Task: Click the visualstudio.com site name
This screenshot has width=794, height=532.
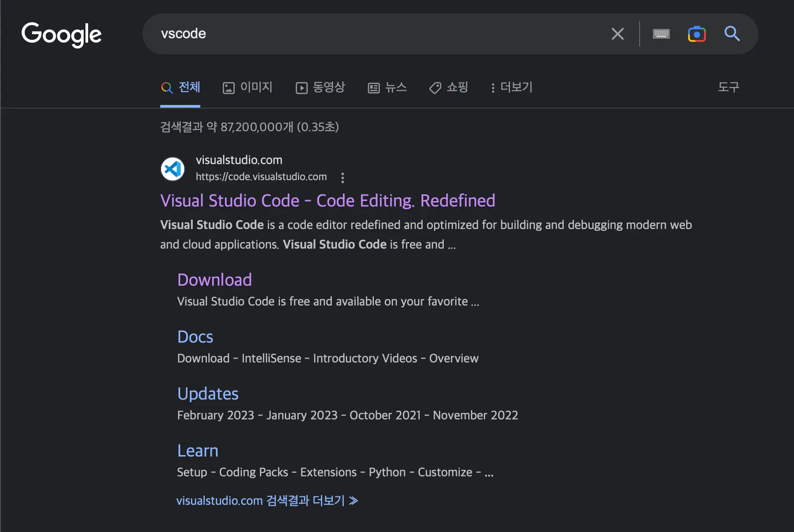Action: tap(239, 160)
